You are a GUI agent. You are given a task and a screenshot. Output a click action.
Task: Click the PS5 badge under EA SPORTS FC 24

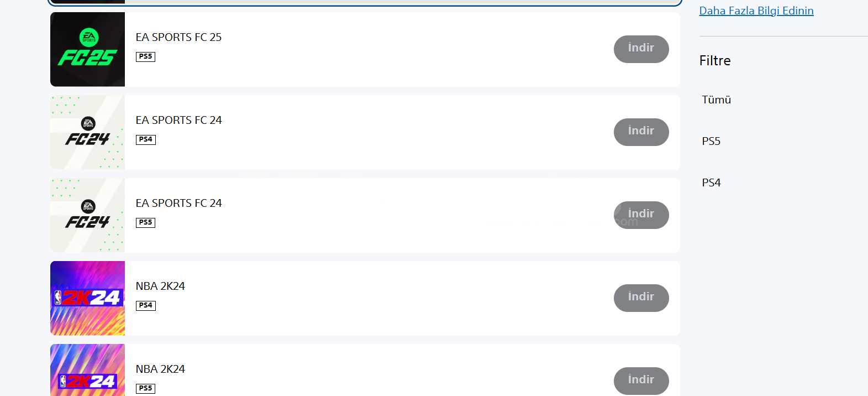point(145,222)
